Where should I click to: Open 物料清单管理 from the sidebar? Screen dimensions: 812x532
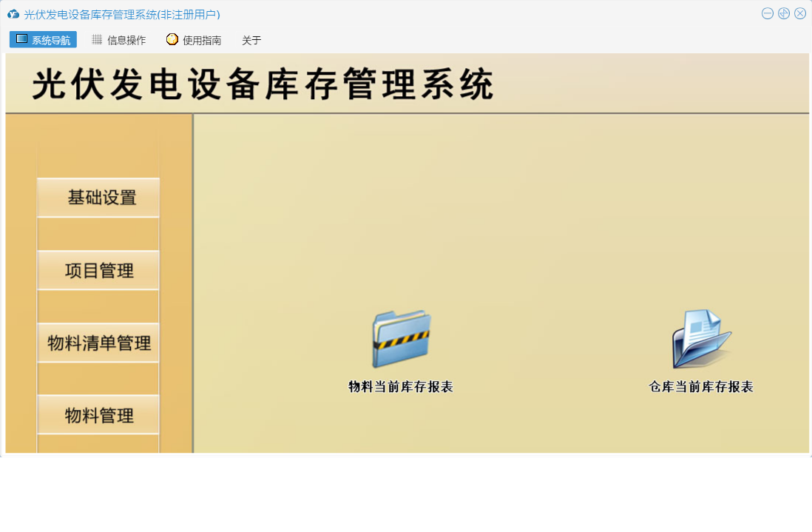(x=98, y=343)
